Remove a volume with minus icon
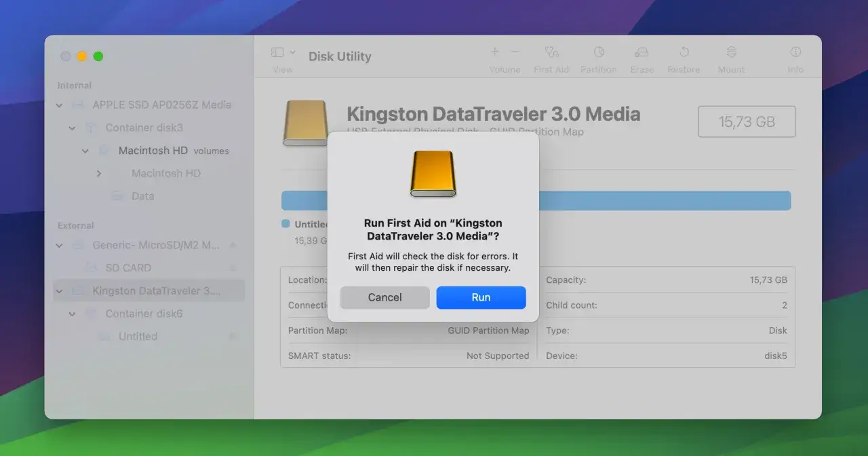 [515, 52]
